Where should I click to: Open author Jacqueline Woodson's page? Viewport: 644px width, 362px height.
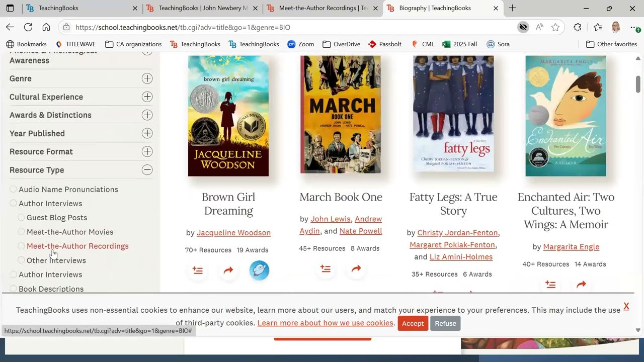tap(233, 232)
